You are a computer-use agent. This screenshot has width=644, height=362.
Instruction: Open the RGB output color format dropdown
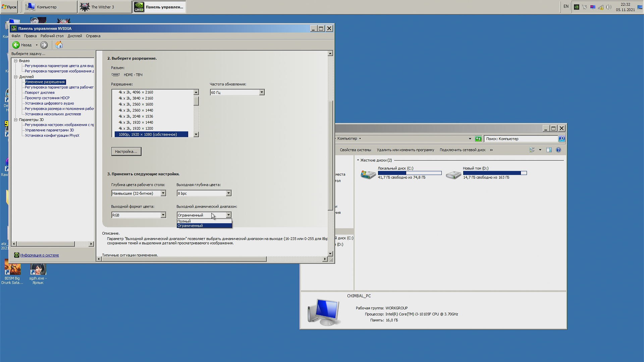[163, 215]
